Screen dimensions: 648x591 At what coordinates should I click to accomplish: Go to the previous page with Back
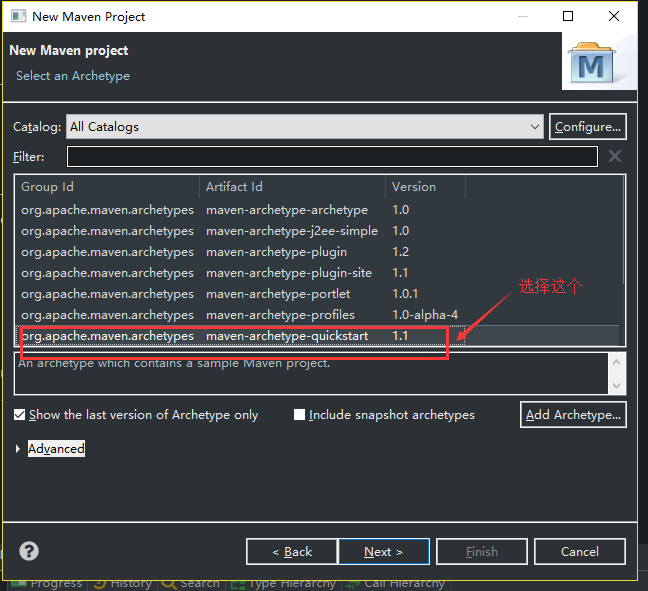[x=292, y=551]
